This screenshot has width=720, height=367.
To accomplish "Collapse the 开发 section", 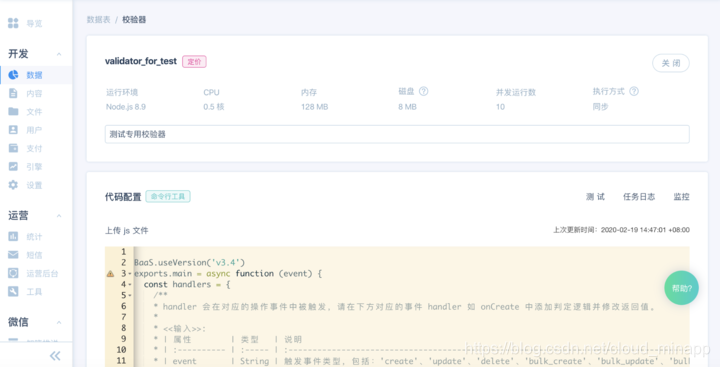I will click(59, 54).
